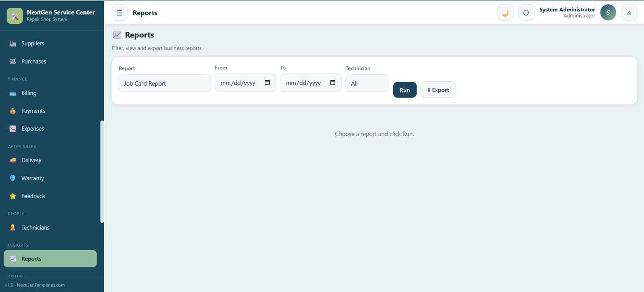Click the logout icon at top right

629,13
